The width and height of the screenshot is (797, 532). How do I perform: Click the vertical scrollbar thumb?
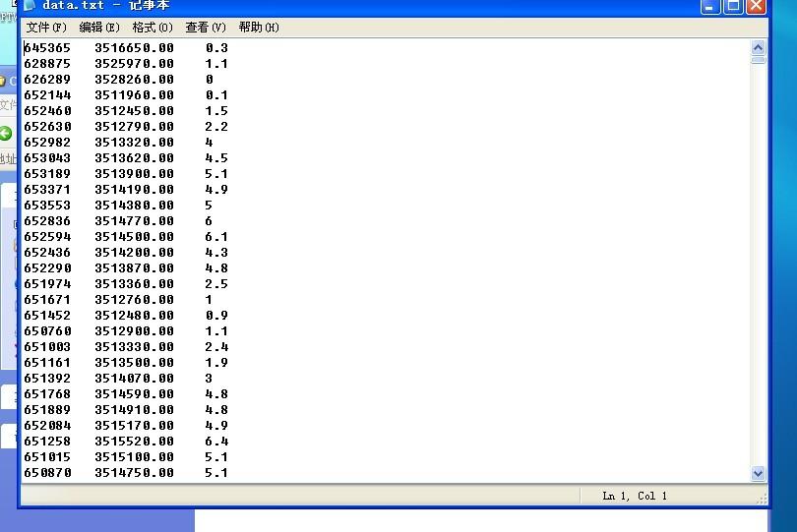(x=758, y=60)
